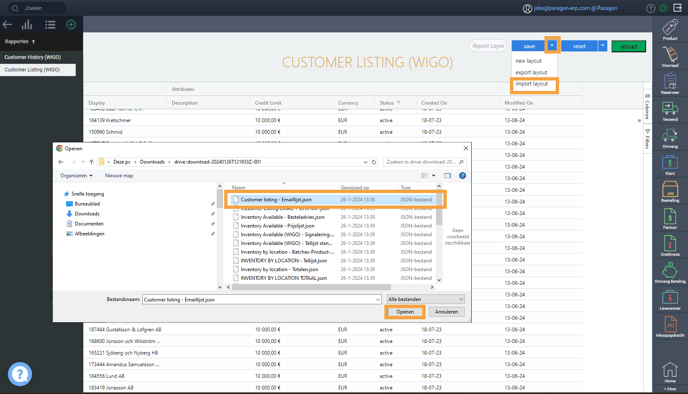Open file dialog help icon

click(462, 176)
